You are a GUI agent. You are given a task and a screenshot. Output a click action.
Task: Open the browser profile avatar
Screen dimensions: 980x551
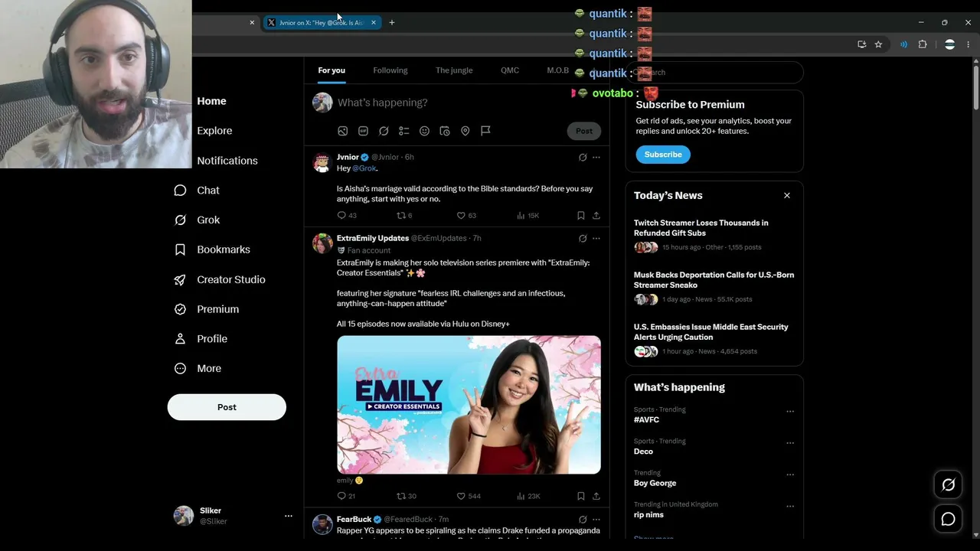tap(949, 44)
